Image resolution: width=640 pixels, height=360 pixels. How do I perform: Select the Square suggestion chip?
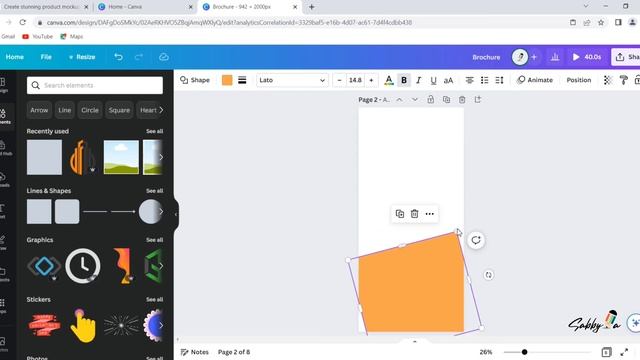(119, 110)
